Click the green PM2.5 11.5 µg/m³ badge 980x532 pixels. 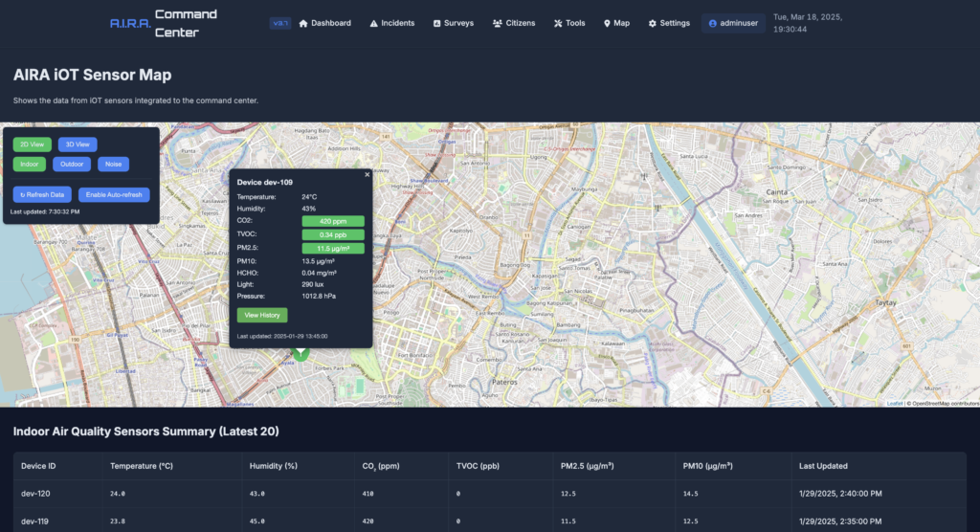(332, 248)
